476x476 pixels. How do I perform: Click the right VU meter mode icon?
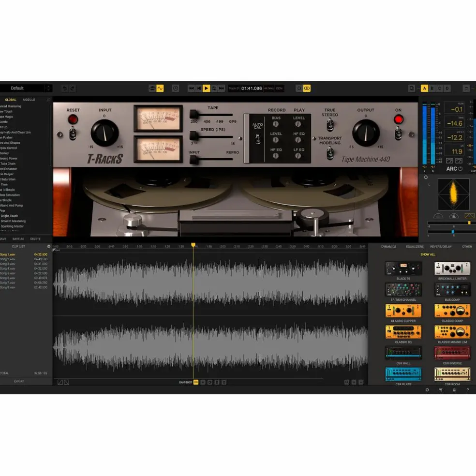pyautogui.click(x=459, y=161)
